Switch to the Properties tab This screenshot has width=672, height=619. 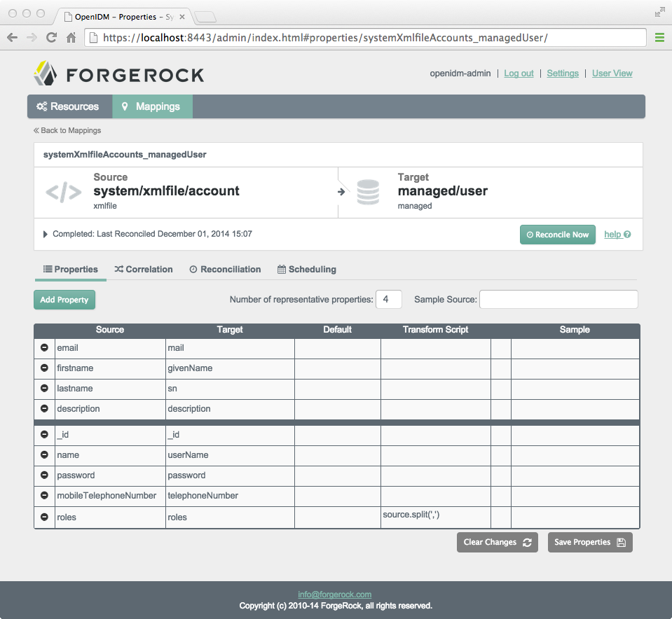pos(71,270)
